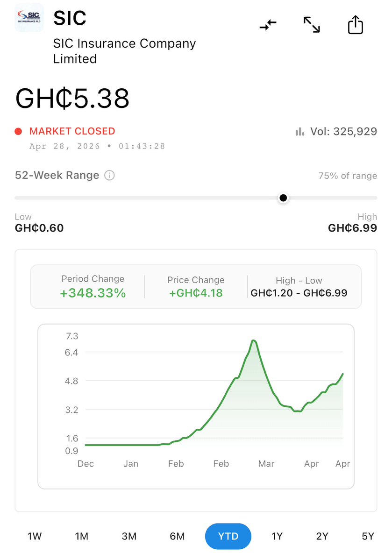Click the volume bar chart icon
The width and height of the screenshot is (392, 560).
[299, 131]
